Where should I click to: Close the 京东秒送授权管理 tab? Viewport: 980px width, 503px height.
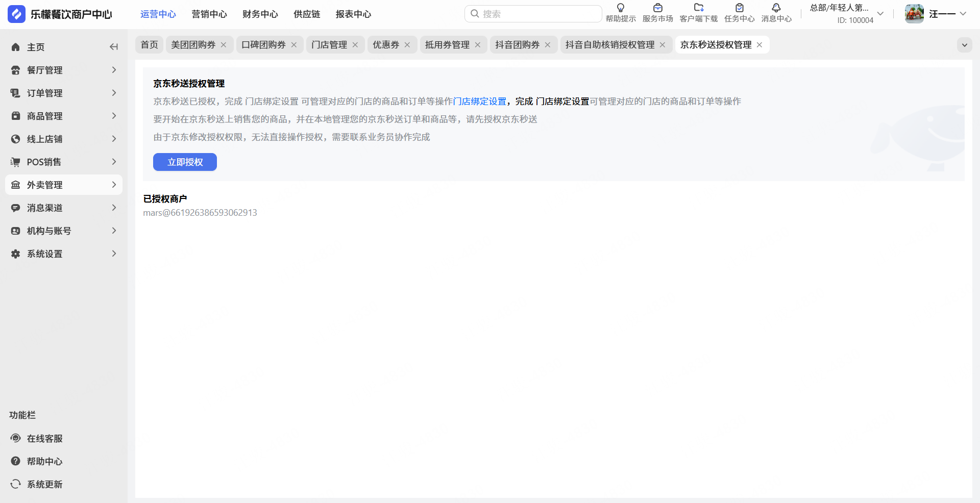759,45
